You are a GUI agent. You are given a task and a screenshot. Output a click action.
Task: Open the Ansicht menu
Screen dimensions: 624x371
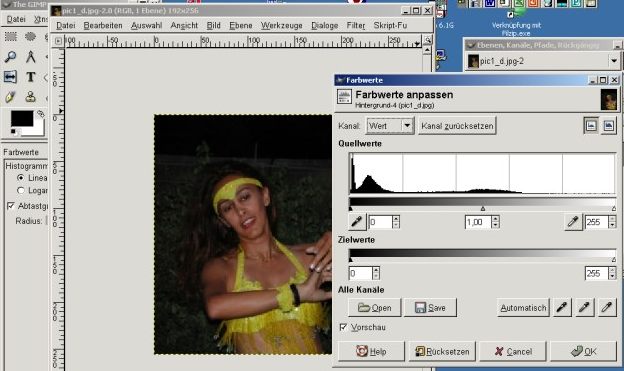click(x=184, y=25)
